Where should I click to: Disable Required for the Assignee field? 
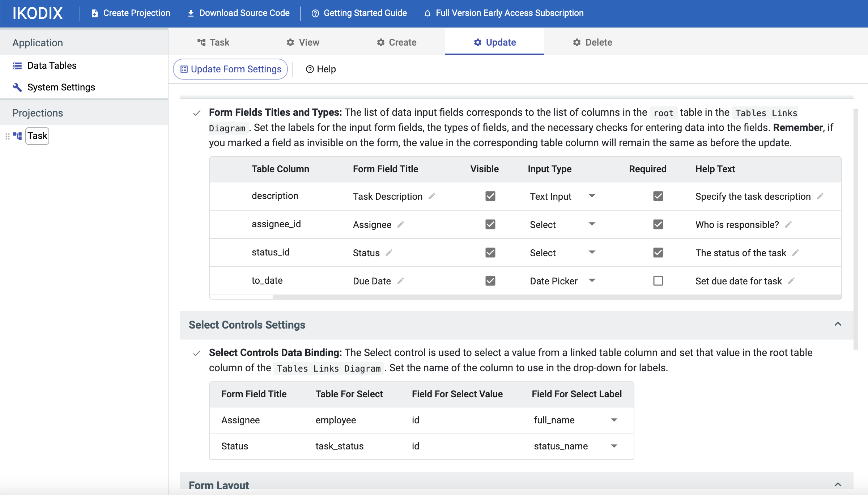tap(658, 224)
